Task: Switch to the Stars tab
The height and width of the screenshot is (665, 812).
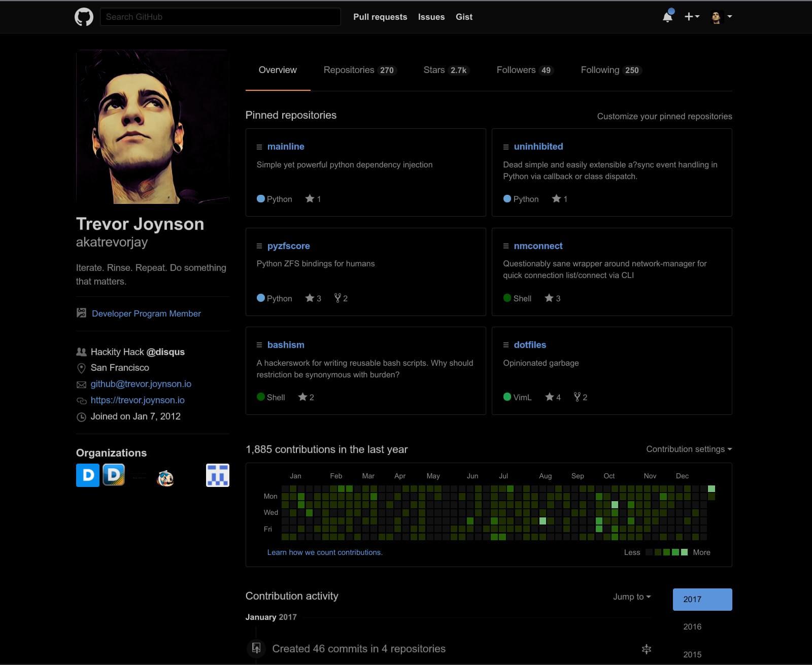Action: 446,70
